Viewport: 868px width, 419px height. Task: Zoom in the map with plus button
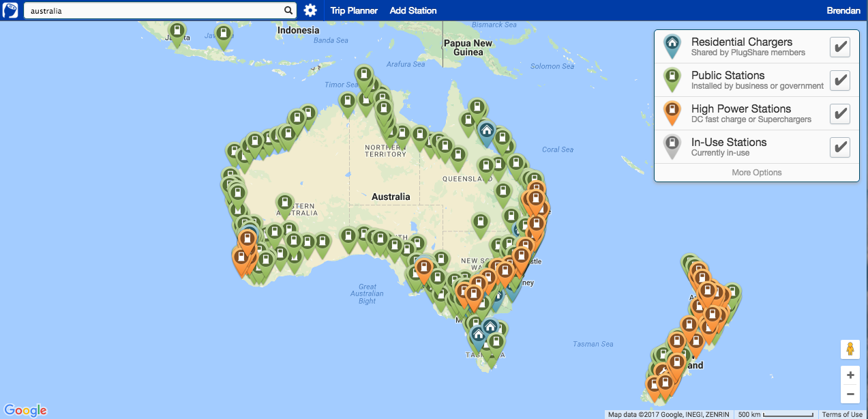click(850, 375)
